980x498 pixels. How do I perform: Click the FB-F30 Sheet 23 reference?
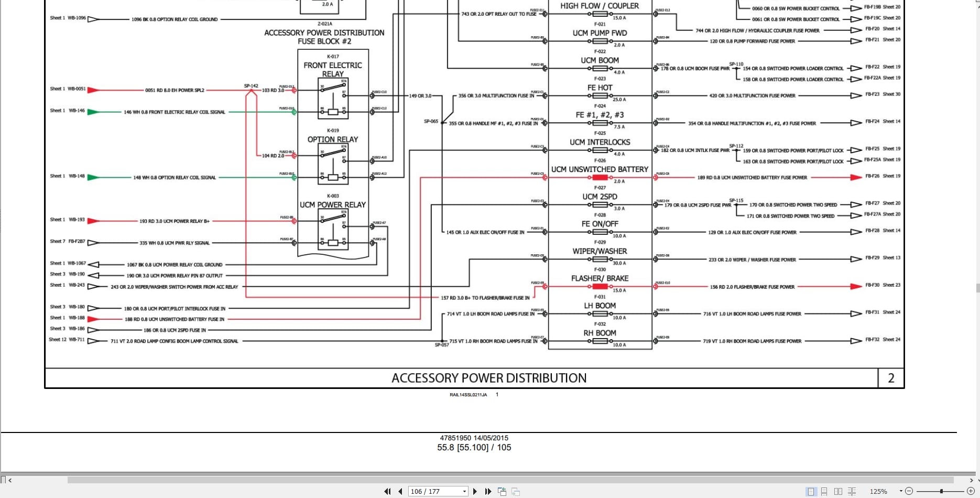(883, 285)
